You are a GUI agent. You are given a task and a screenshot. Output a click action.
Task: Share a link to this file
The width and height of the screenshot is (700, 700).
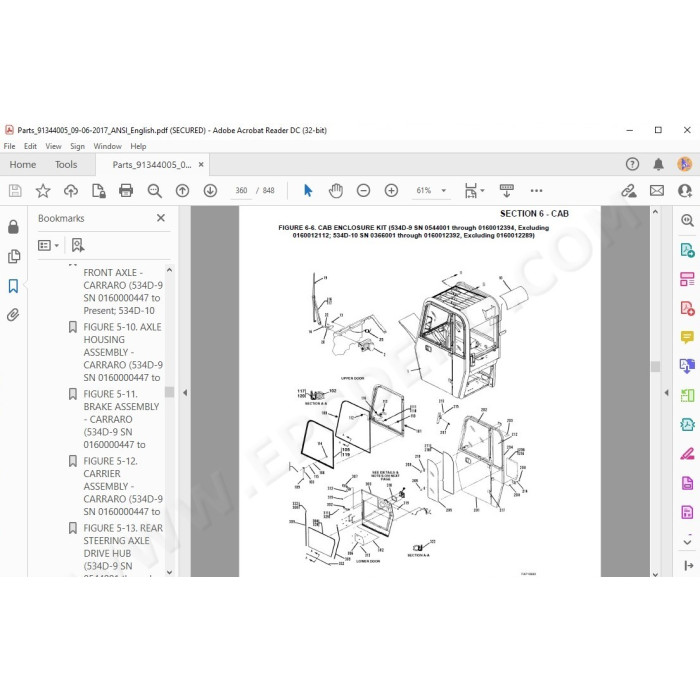click(629, 191)
